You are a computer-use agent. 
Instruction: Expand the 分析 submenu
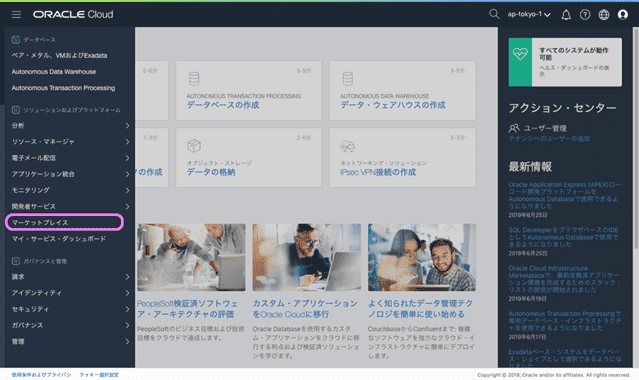tap(70, 126)
